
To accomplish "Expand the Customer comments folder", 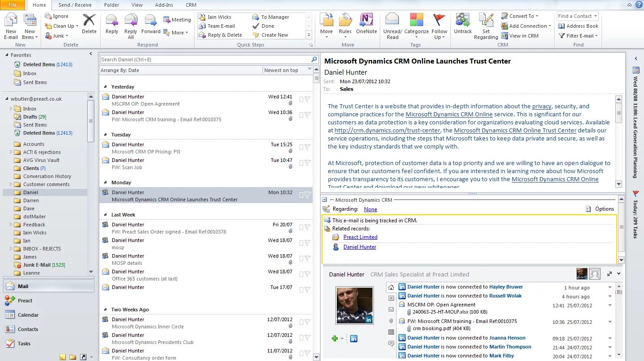I will tap(11, 184).
